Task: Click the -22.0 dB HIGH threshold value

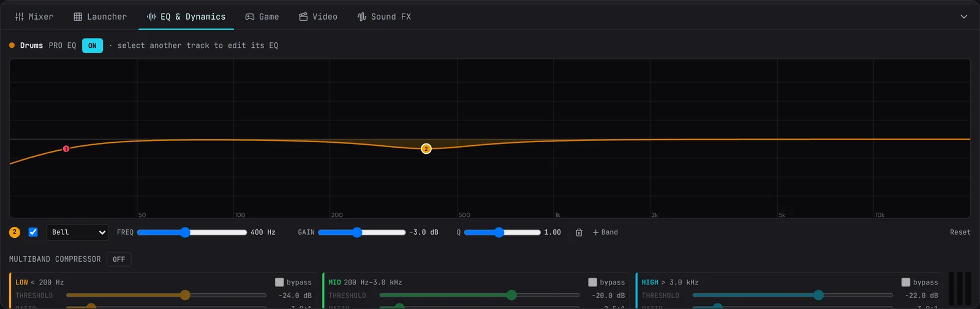Action: pyautogui.click(x=921, y=296)
